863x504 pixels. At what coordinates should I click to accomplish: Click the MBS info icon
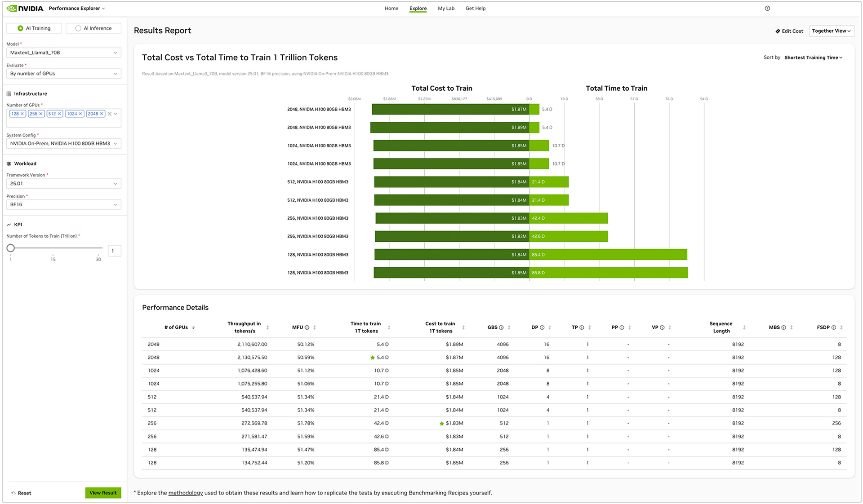point(784,327)
